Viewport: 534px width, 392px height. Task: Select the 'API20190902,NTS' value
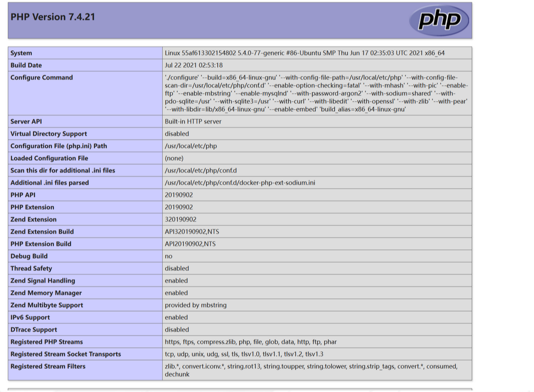(190, 244)
